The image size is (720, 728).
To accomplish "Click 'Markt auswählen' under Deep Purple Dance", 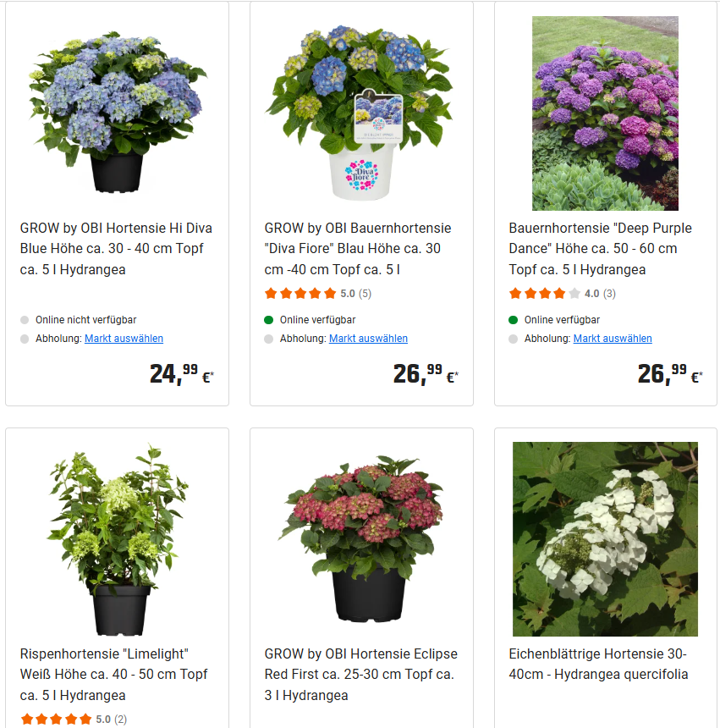I will (x=613, y=339).
